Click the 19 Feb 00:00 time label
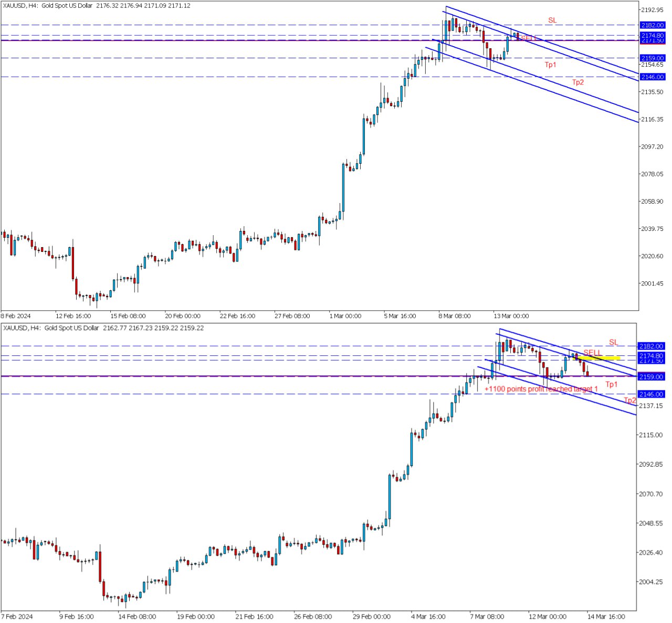Image resolution: width=672 pixels, height=623 pixels. tap(196, 616)
